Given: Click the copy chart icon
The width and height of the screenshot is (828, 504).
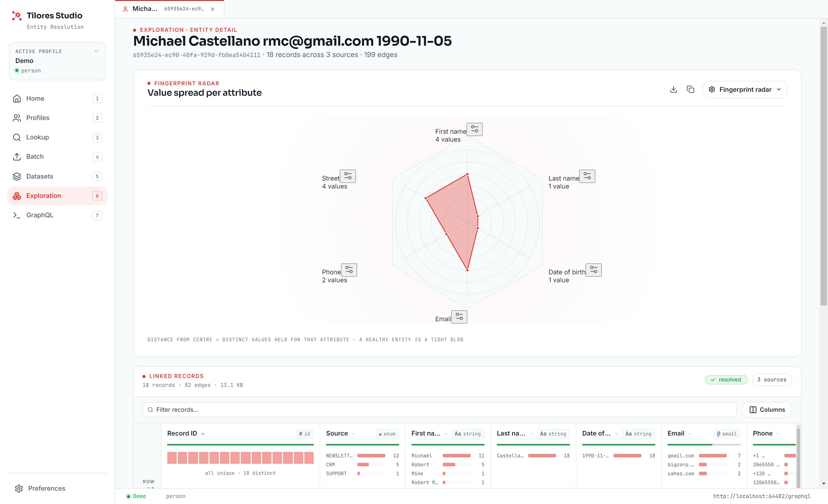Looking at the screenshot, I should 690,90.
